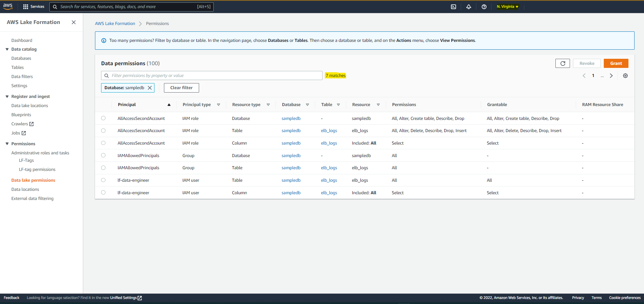Close the AWS Lake Formation sidebar
This screenshot has width=644, height=304.
(74, 22)
